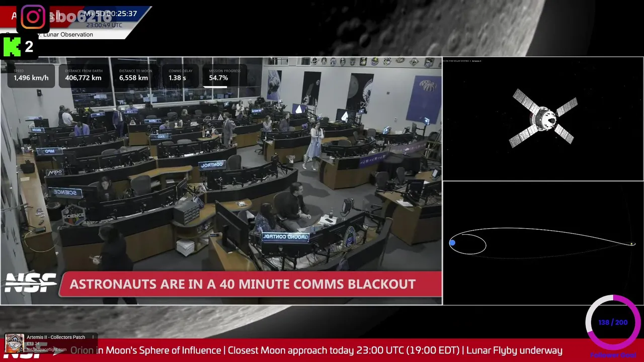Click the NSF logo in the lower banner
The image size is (644, 362).
pos(30,284)
